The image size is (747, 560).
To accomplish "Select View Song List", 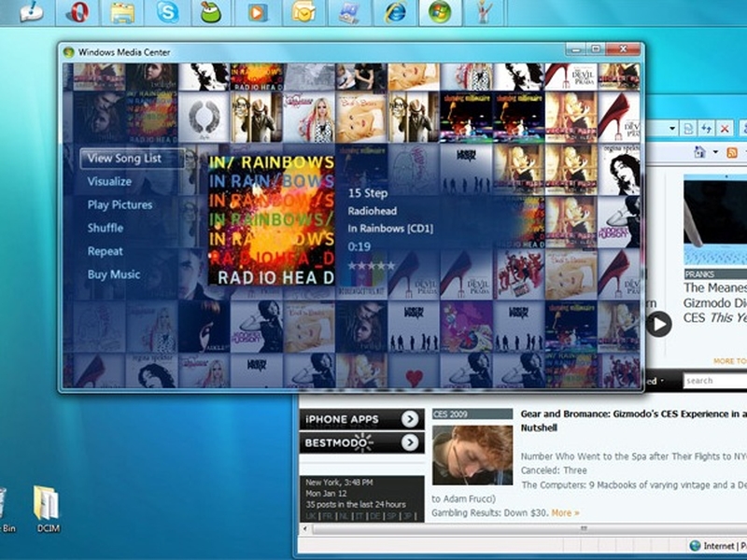I will pyautogui.click(x=124, y=158).
